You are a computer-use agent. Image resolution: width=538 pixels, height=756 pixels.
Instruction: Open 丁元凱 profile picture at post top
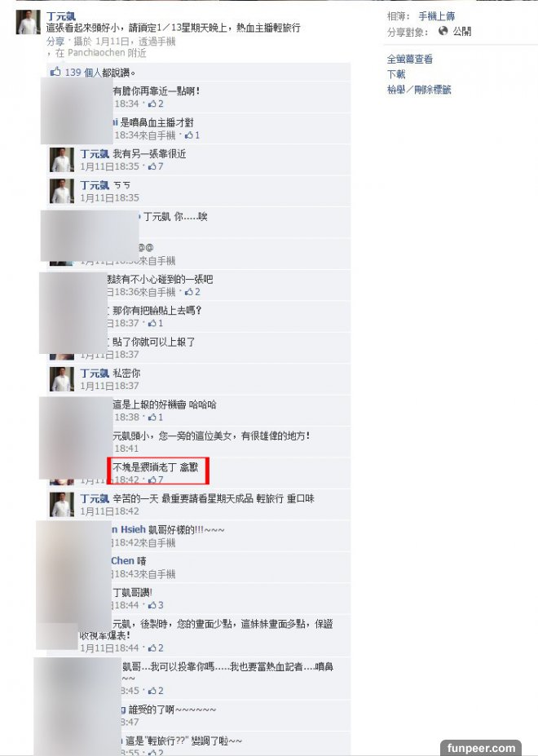(x=28, y=22)
